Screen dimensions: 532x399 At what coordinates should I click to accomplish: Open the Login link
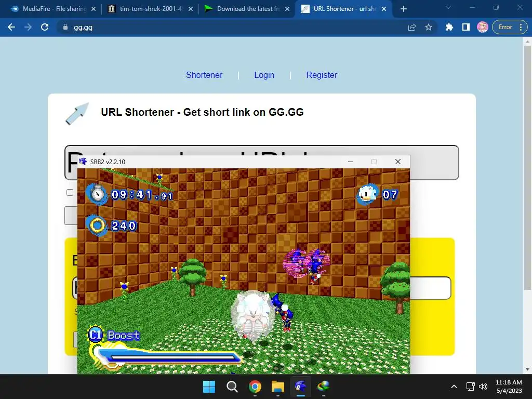tap(264, 75)
